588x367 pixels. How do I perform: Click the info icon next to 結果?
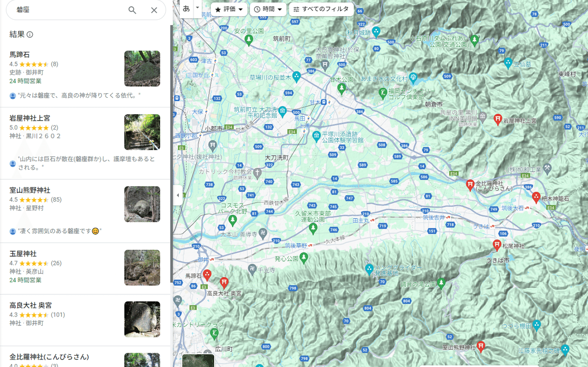pyautogui.click(x=30, y=35)
